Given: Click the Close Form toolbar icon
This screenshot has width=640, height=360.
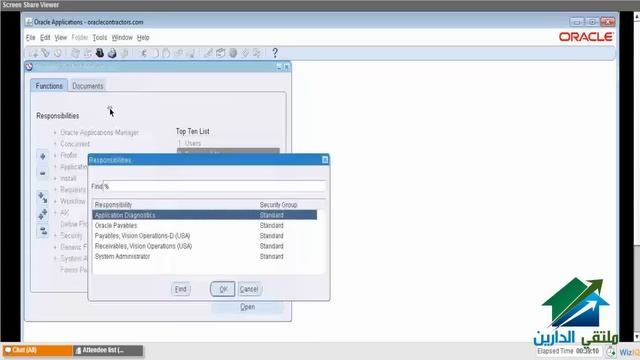Looking at the screenshot, I should (124, 53).
